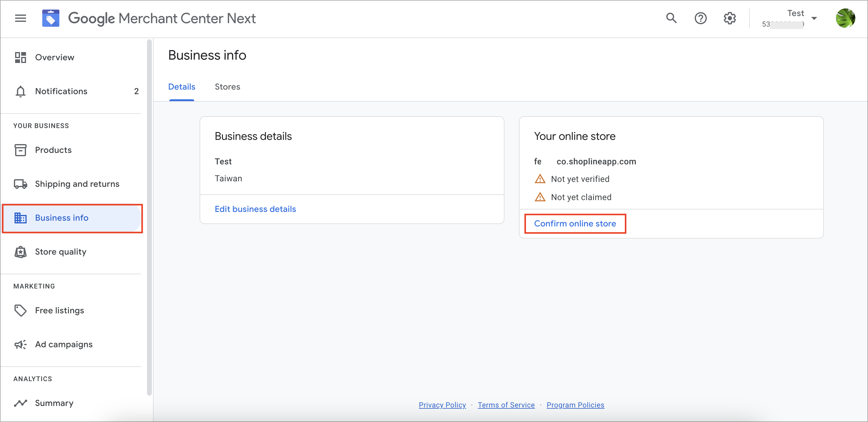
Task: Open the Privacy Policy link
Action: coord(442,405)
